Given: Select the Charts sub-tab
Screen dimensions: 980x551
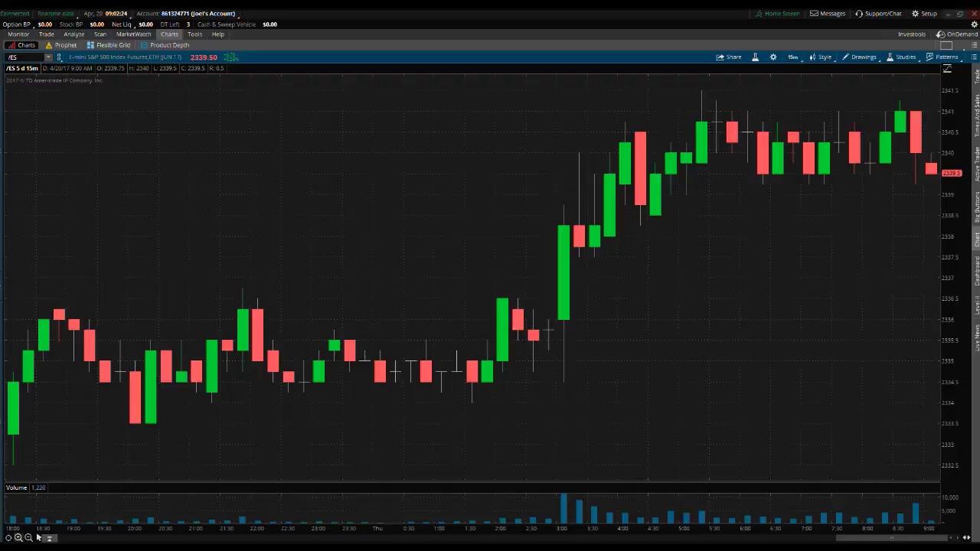Looking at the screenshot, I should [x=21, y=45].
